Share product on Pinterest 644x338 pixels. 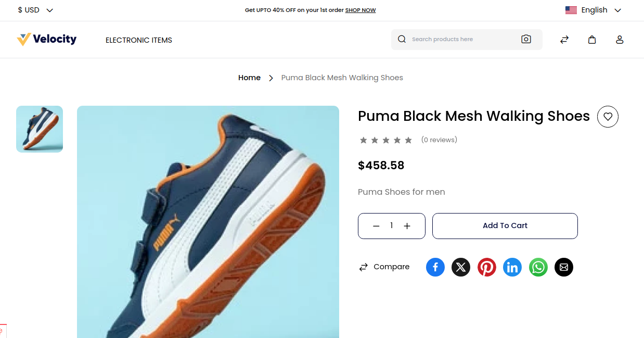pos(487,267)
